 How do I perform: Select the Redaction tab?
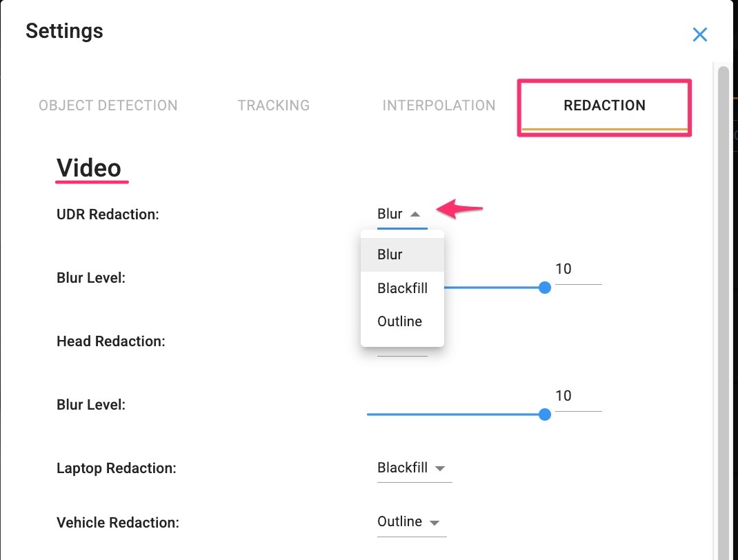tap(604, 106)
